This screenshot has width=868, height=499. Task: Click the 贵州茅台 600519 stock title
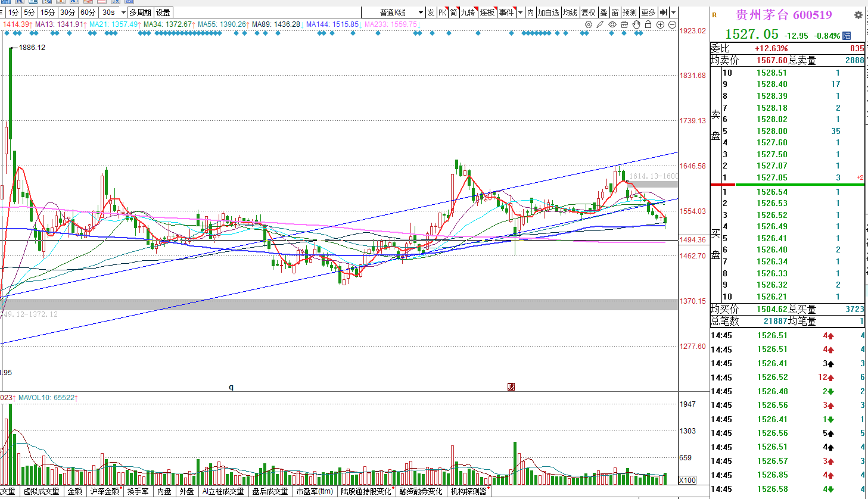(x=784, y=15)
